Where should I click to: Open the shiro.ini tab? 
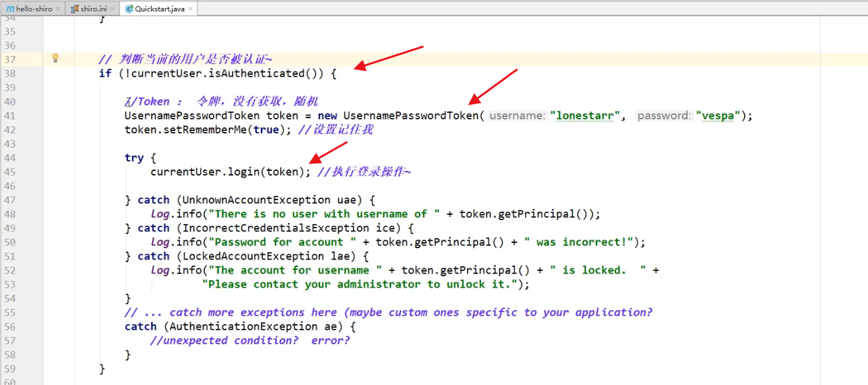[94, 9]
